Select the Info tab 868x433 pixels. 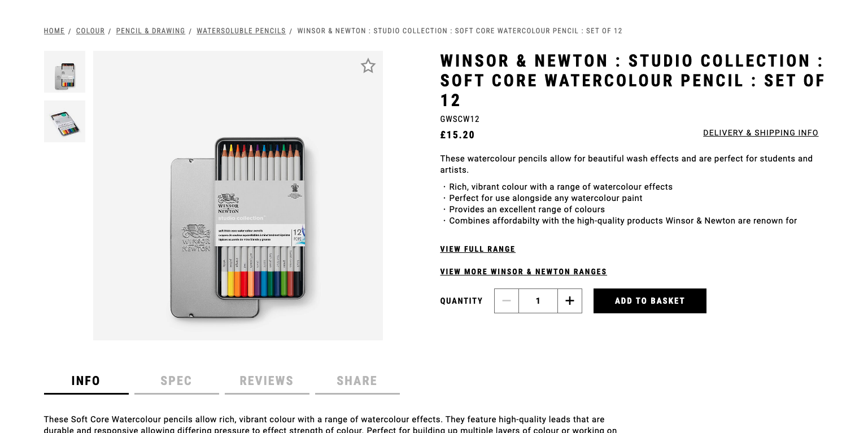(86, 381)
